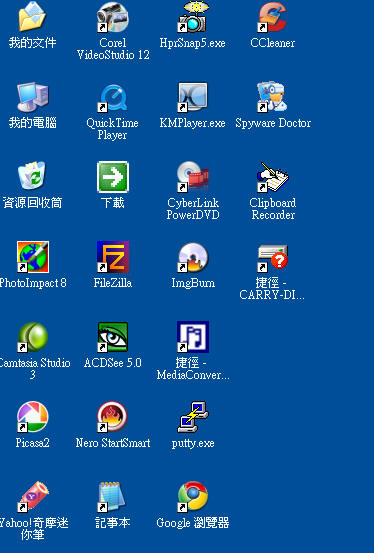Select the QuickTime Player icon
This screenshot has width=374, height=553.
(113, 97)
